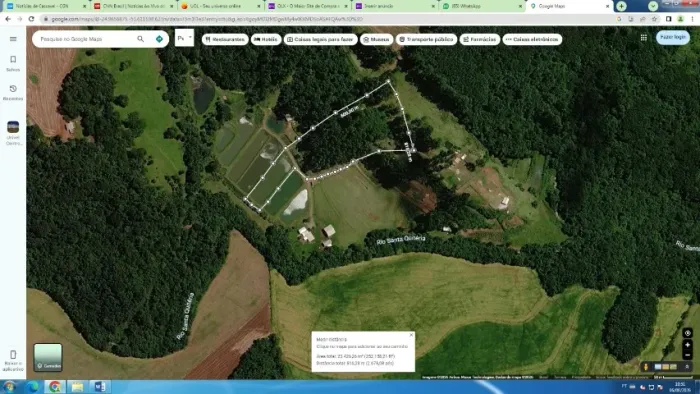The height and width of the screenshot is (394, 700).
Task: Select the Hotéis category chip
Action: pos(266,39)
